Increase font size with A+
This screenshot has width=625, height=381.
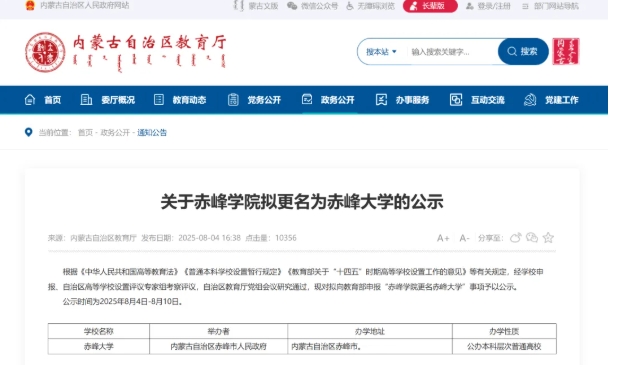pos(443,238)
